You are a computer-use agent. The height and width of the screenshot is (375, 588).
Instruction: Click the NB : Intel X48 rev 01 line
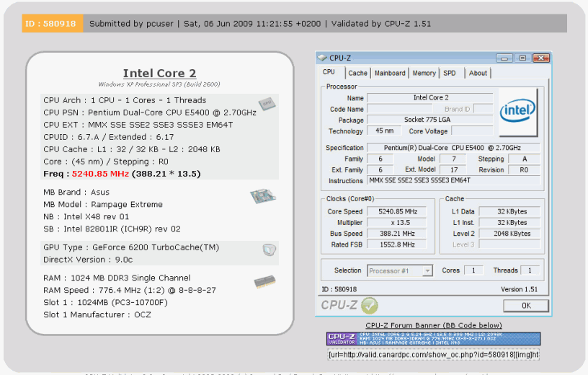coord(86,216)
